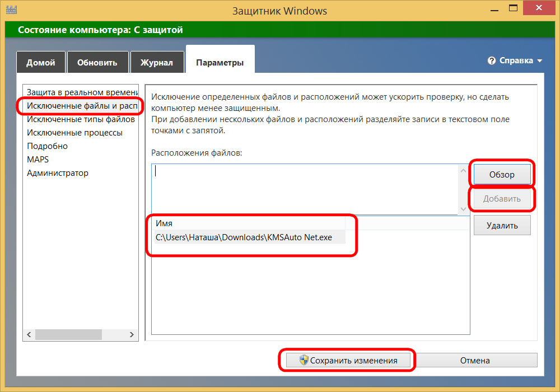This screenshot has width=560, height=392.
Task: Select Защита в реальном времени setting
Action: tap(81, 92)
